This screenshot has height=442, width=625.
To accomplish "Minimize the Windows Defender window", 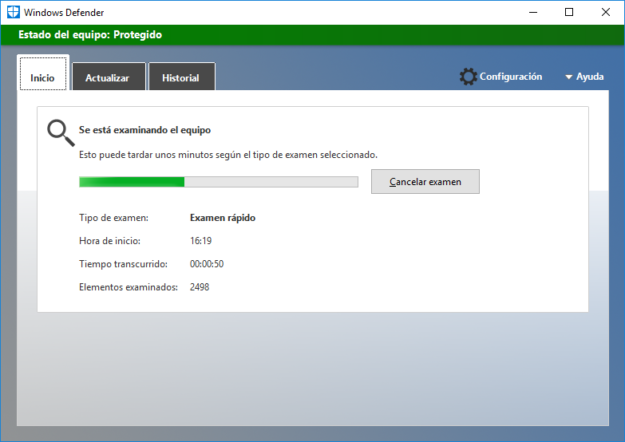I will coord(533,12).
